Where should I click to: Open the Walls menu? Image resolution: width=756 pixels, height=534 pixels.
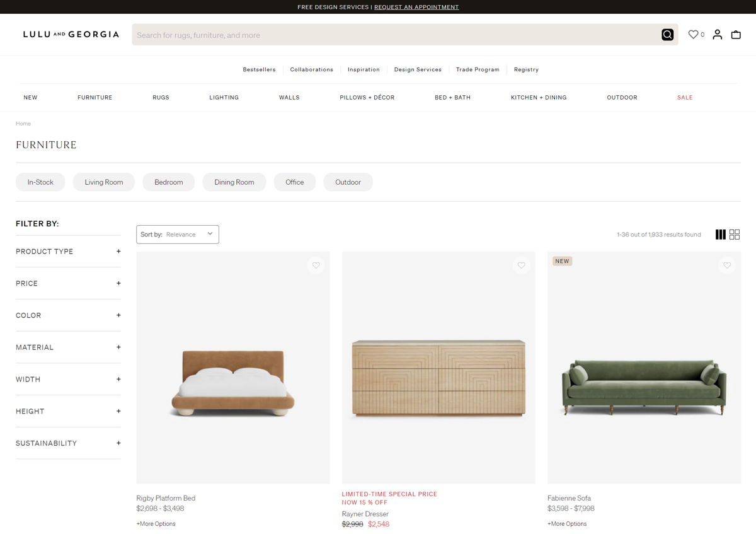pos(289,98)
